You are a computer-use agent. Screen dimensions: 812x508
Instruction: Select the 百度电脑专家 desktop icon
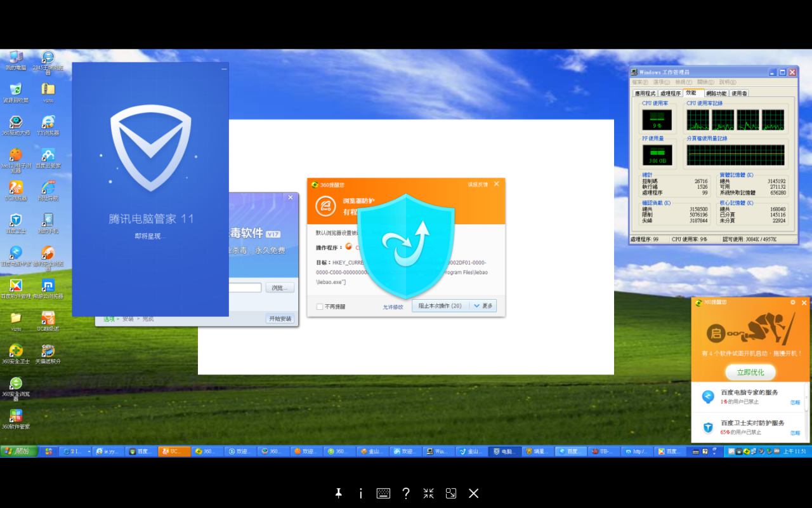[x=16, y=257]
